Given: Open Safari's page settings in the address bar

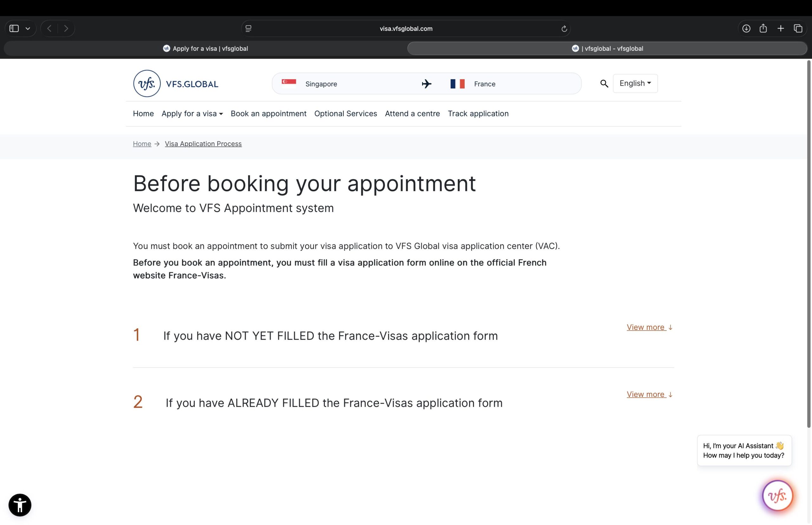Looking at the screenshot, I should tap(248, 28).
